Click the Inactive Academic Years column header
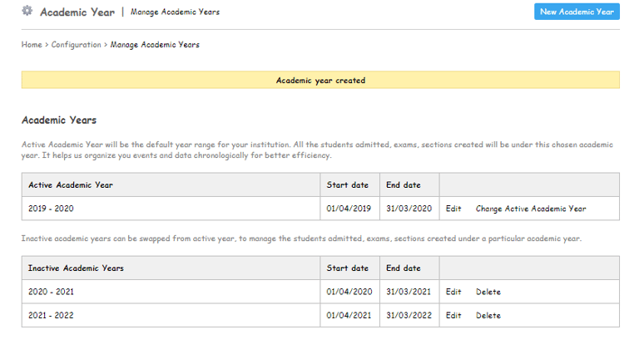 (76, 268)
